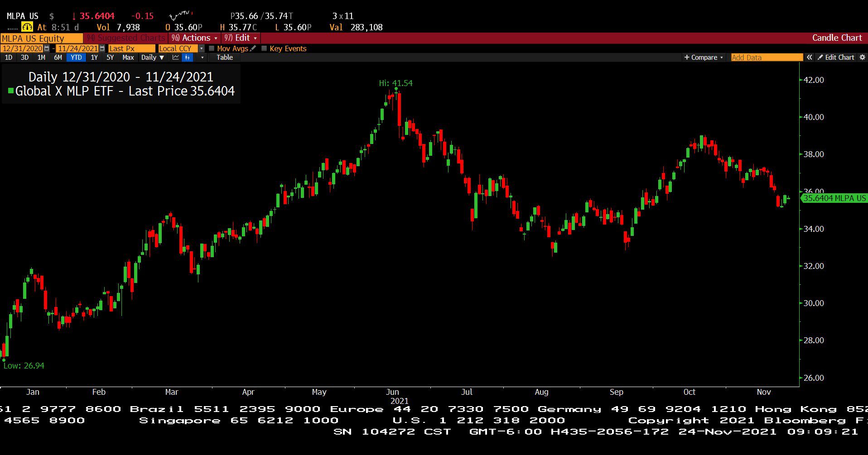Screen dimensions: 868x455
Task: Open the Daily periodicity dropdown
Action: [153, 57]
